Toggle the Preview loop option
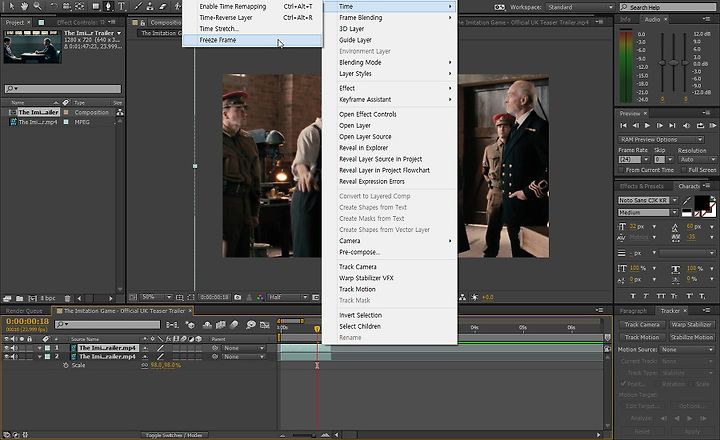Viewport: 720px width, 440px height. [700, 125]
